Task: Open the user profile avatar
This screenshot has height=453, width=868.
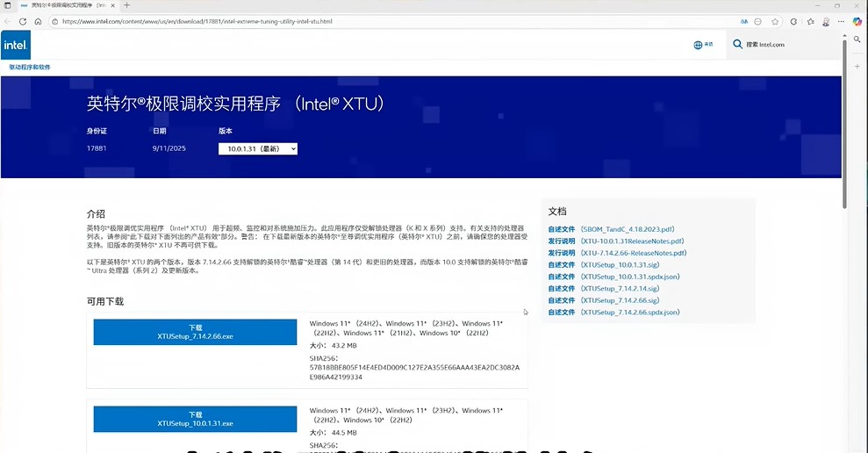Action: pyautogui.click(x=826, y=22)
